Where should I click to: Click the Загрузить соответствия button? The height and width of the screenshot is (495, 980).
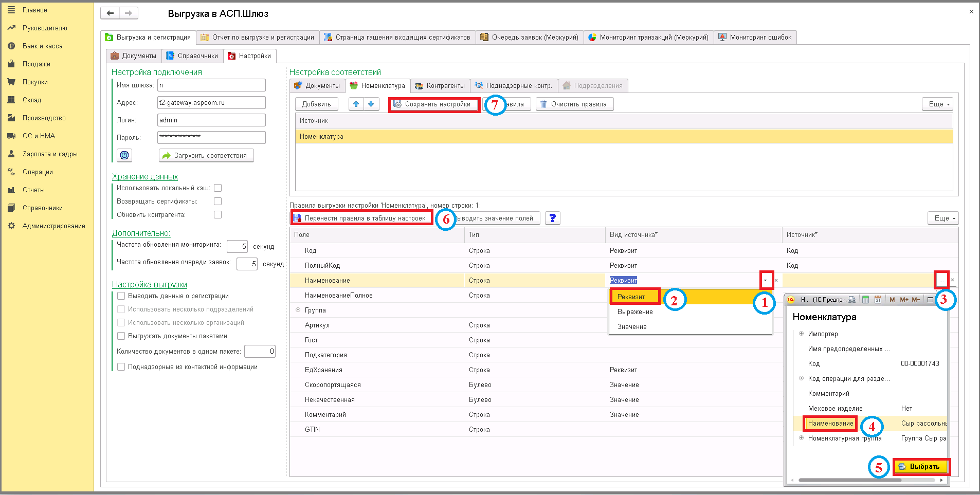pyautogui.click(x=206, y=155)
